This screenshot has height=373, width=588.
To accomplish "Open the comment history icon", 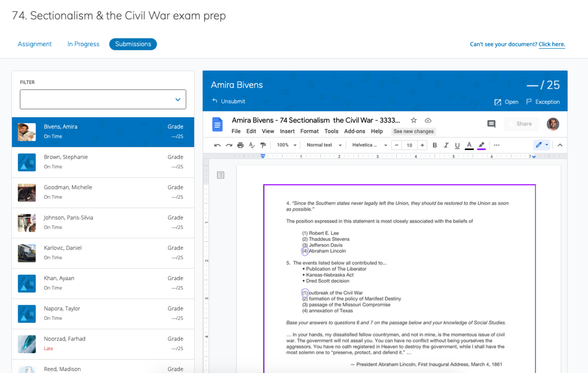I will point(491,124).
